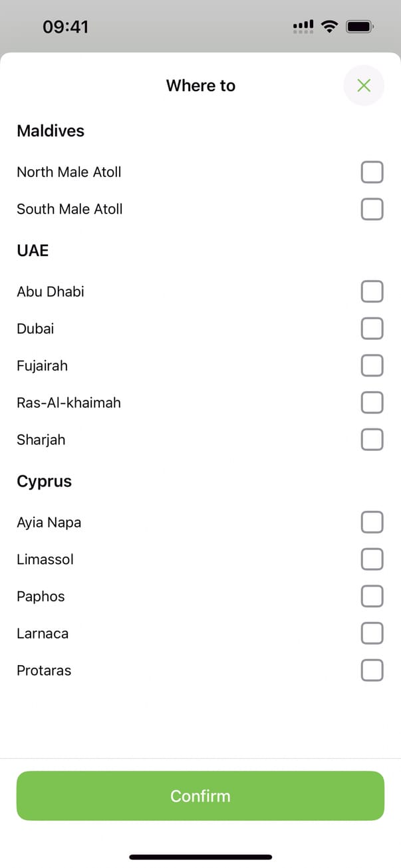
Task: Tick the Abu Dhabi checkbox
Action: point(372,291)
